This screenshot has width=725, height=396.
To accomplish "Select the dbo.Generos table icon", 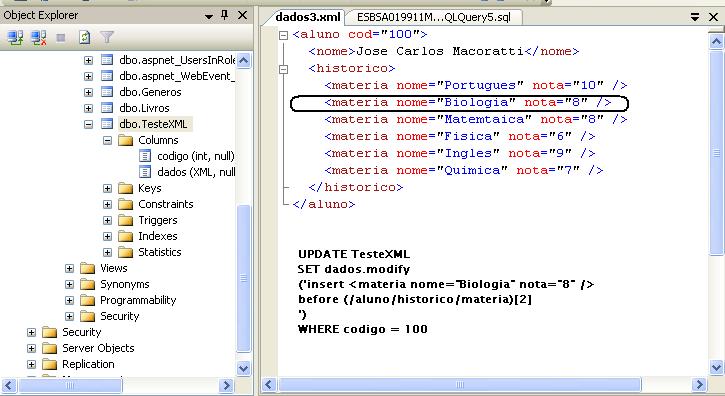I will (107, 92).
